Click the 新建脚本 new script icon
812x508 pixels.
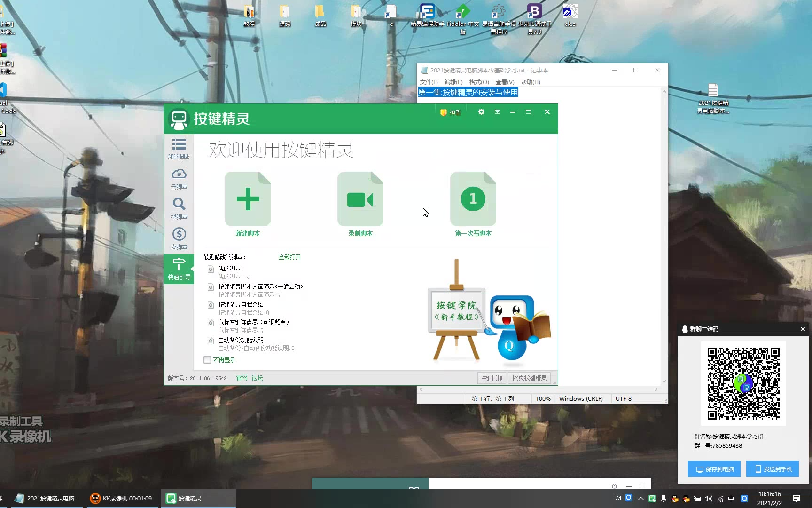pos(248,199)
